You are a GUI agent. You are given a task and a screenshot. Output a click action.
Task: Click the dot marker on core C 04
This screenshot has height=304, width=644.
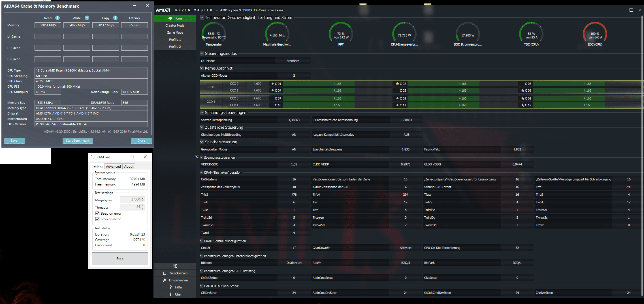click(x=272, y=90)
